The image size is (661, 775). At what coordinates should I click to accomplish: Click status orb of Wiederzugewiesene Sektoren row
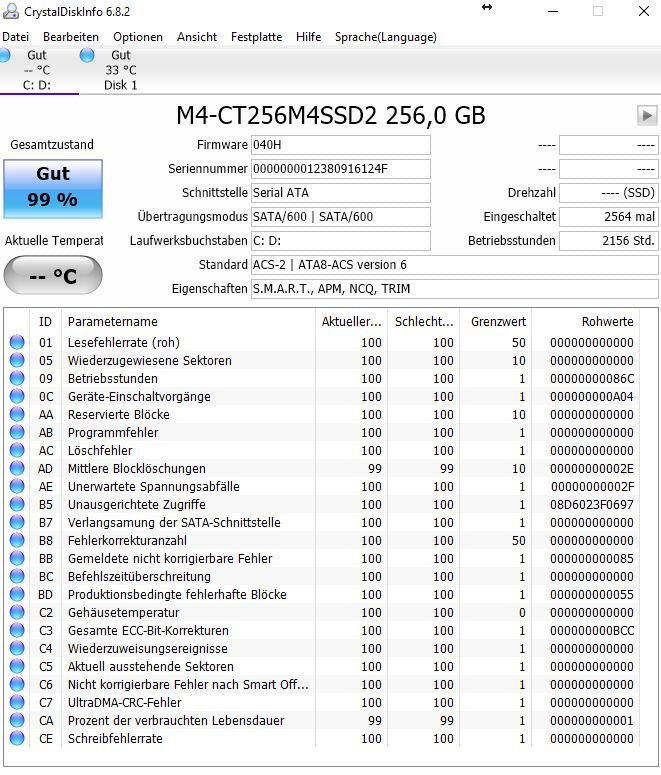click(x=17, y=360)
